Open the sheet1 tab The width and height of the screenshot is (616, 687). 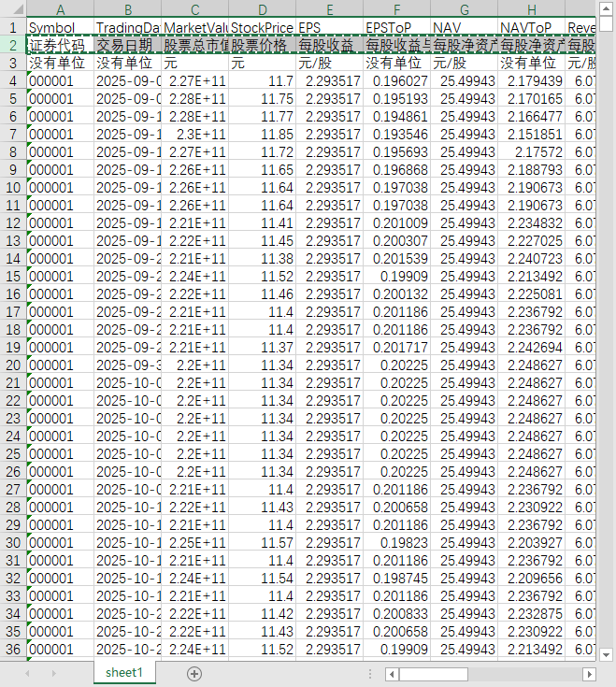click(124, 673)
